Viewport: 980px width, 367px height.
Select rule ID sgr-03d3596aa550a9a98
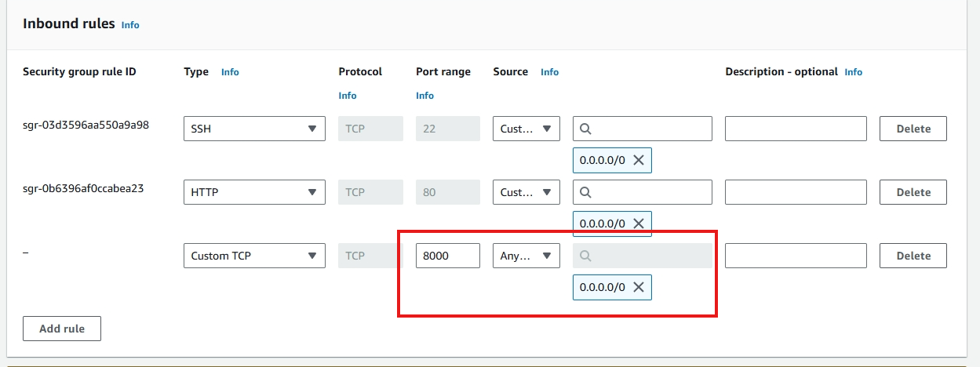86,125
